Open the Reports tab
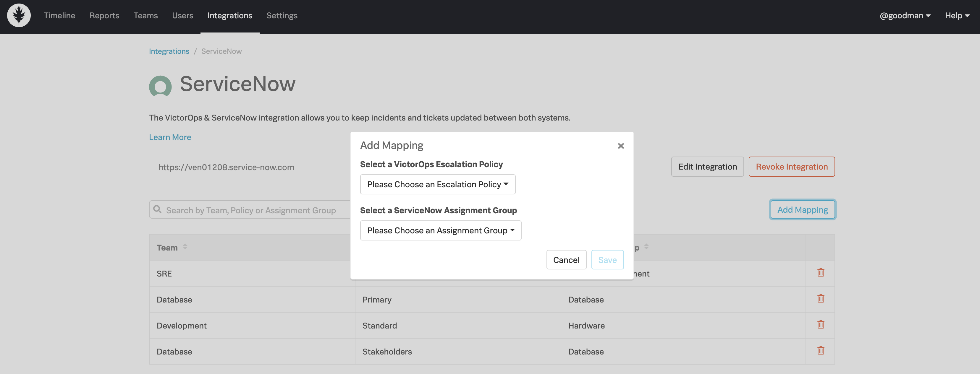The height and width of the screenshot is (374, 980). pos(104,16)
